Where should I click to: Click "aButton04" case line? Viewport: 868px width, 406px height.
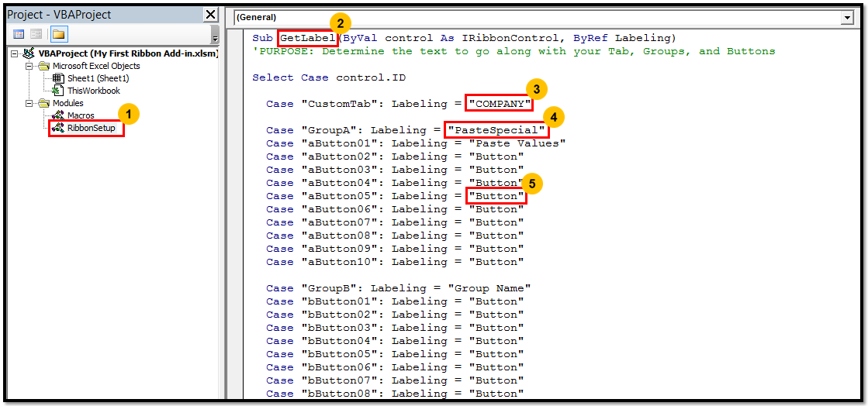click(395, 183)
